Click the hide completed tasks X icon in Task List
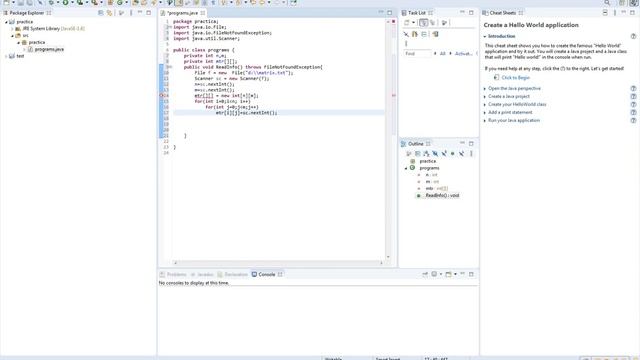The height and width of the screenshot is (360, 640). pos(406,34)
